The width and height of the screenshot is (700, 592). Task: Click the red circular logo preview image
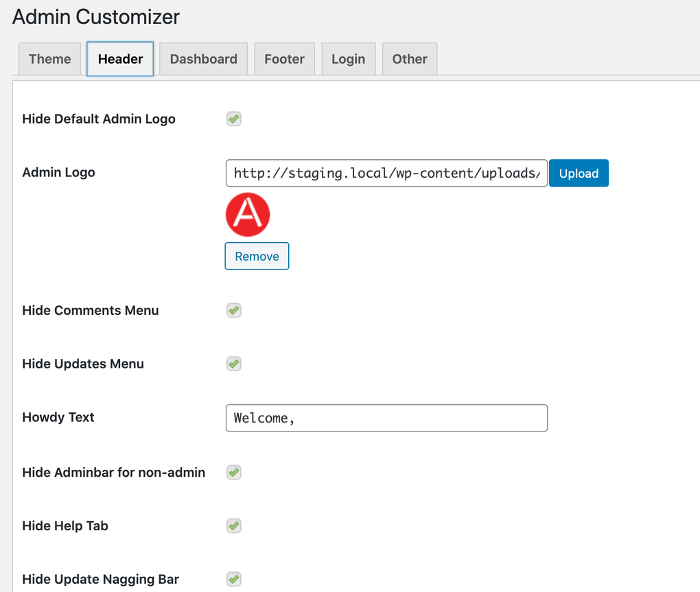coord(248,214)
